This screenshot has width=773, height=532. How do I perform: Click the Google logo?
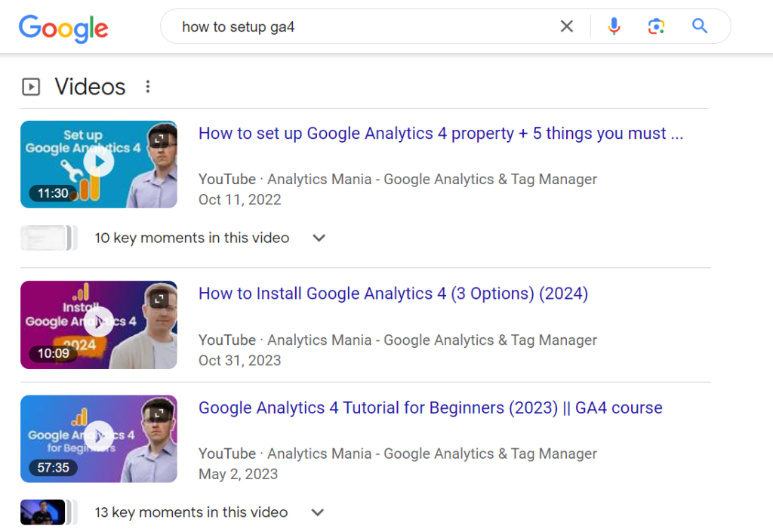point(63,28)
